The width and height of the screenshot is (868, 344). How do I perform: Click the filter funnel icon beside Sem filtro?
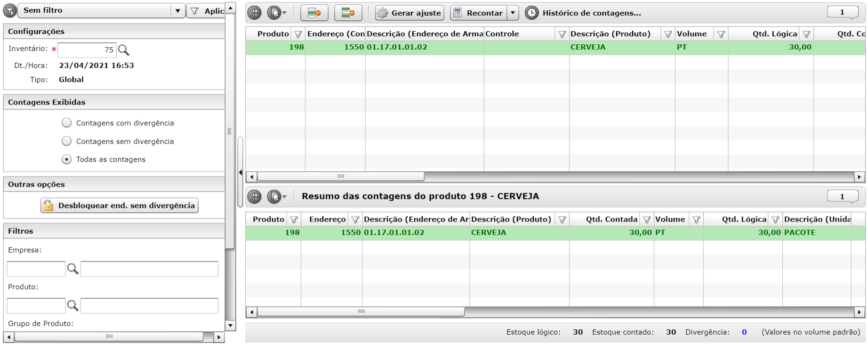point(10,10)
